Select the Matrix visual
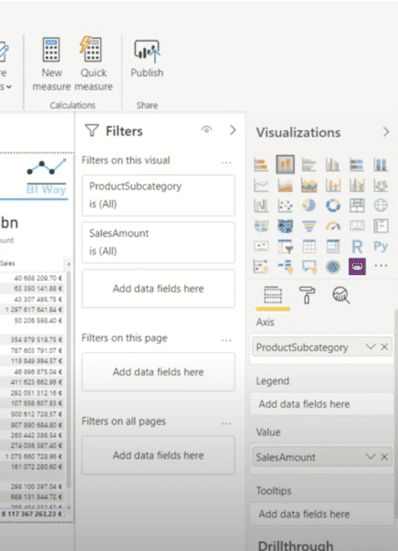This screenshot has width=398, height=551. point(333,246)
